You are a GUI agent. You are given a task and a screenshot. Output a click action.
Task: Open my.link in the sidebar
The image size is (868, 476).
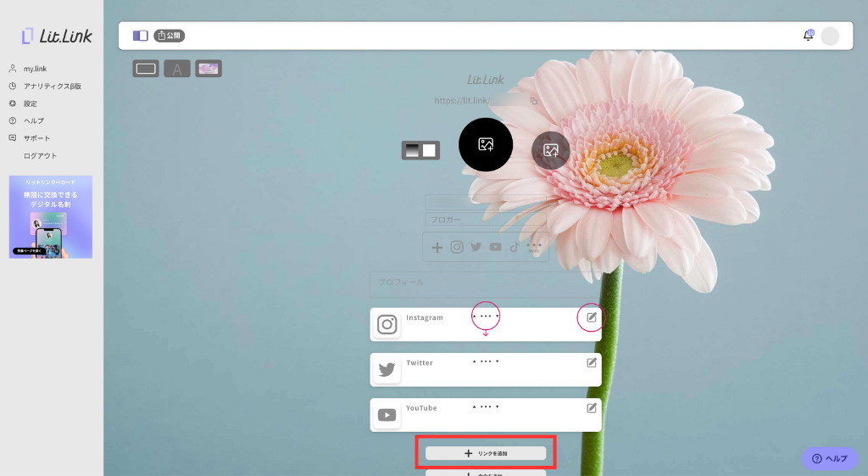pyautogui.click(x=35, y=69)
